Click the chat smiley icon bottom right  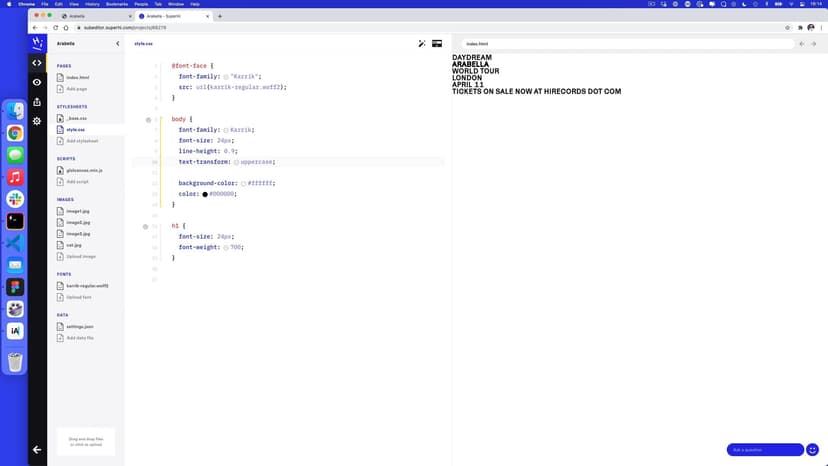pos(813,449)
